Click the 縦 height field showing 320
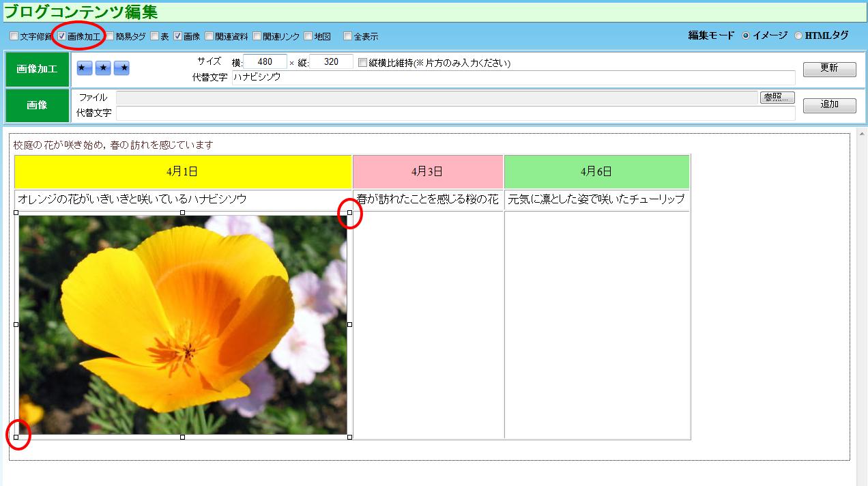Screen dimensions: 868x486 click(331, 62)
